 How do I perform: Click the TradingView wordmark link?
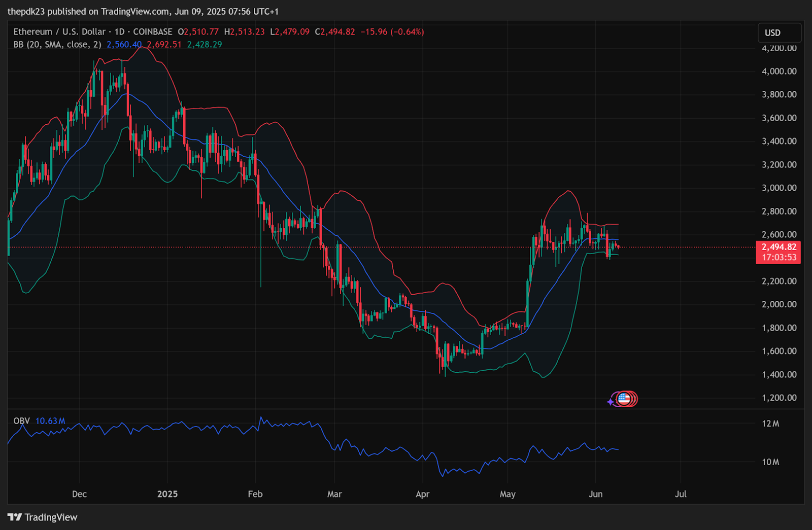click(x=51, y=517)
